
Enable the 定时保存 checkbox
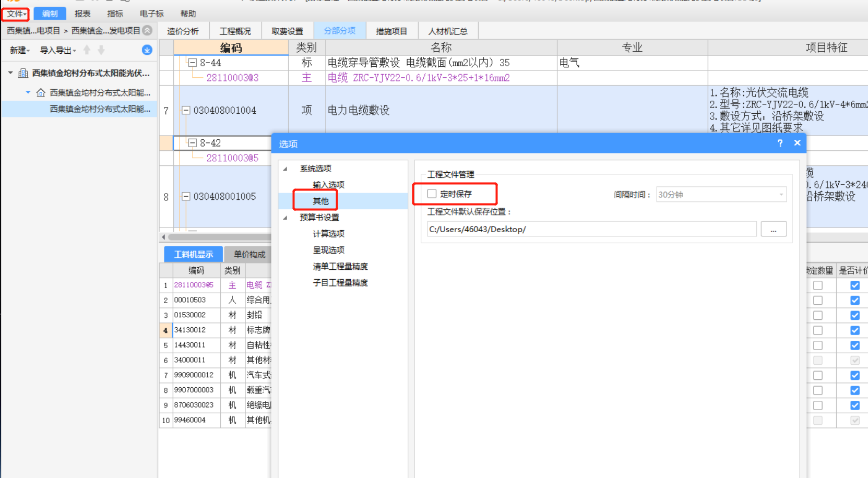click(x=432, y=194)
